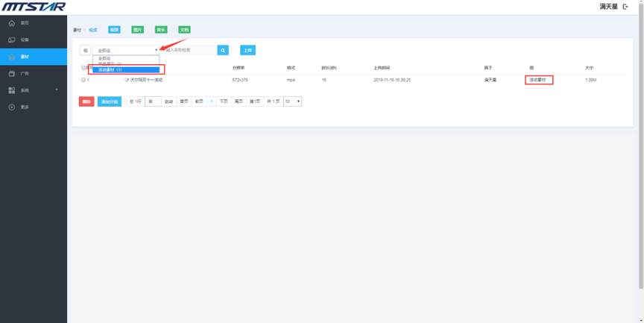
Task: Click the blue 上传 upload button
Action: click(247, 50)
